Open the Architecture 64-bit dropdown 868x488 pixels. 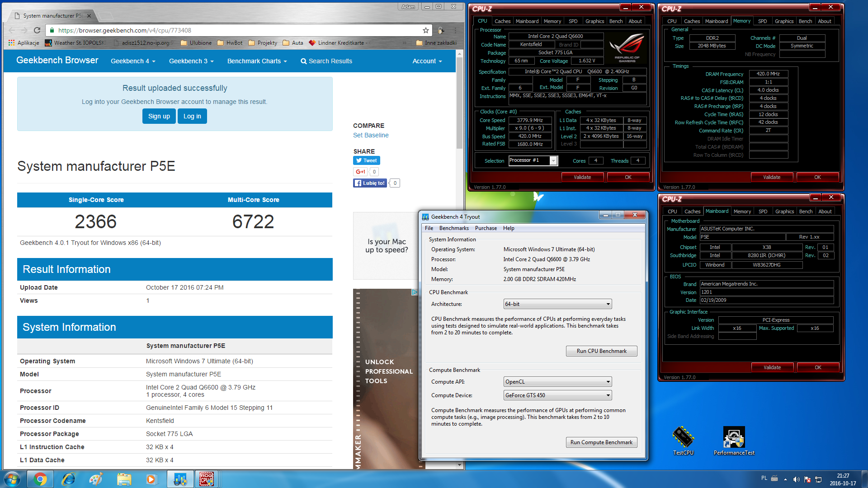(558, 304)
